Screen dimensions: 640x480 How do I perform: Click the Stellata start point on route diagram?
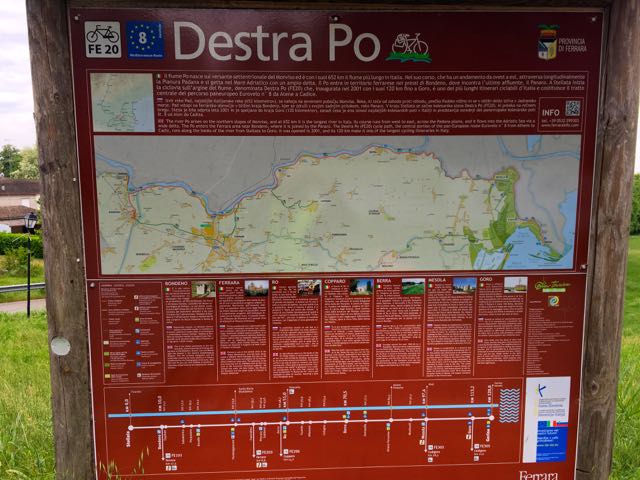coord(130,428)
